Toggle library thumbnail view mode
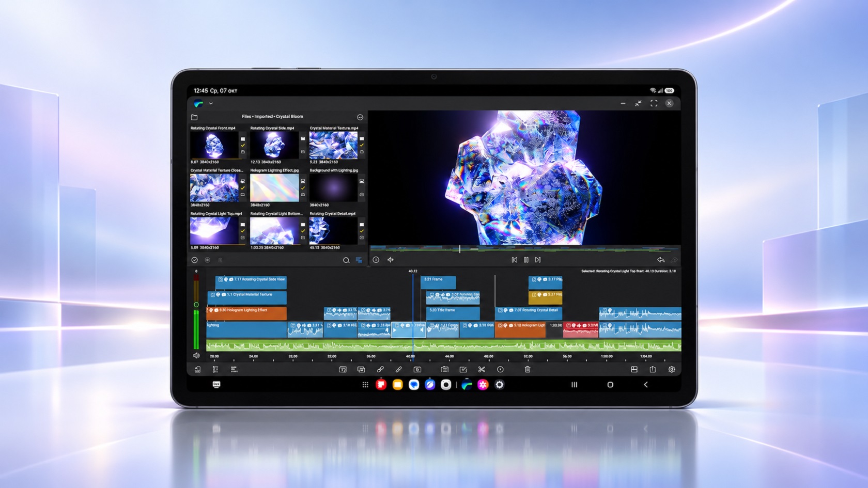The width and height of the screenshot is (868, 488). tap(359, 260)
